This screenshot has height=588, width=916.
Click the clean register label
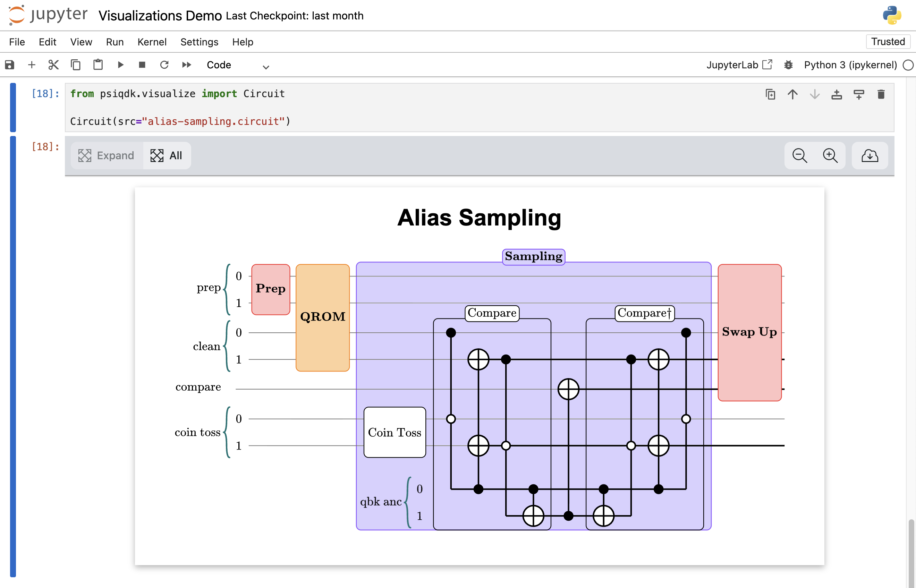pos(206,346)
